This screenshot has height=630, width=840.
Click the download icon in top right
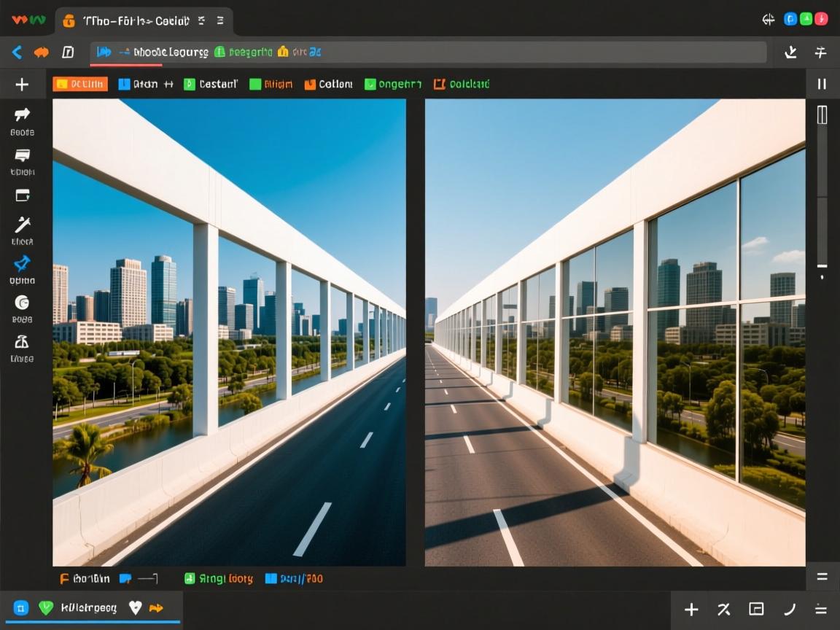[790, 52]
